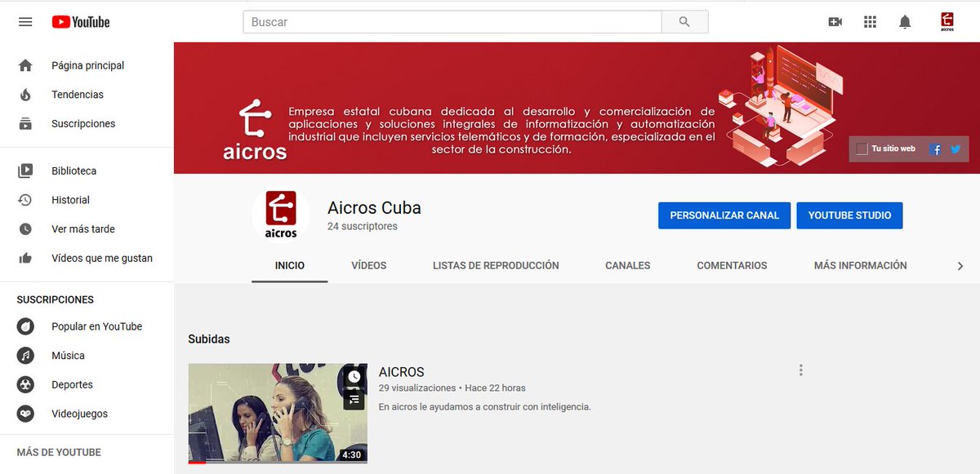Open YOUTUBE STUDIO
This screenshot has width=980, height=474.
[849, 215]
